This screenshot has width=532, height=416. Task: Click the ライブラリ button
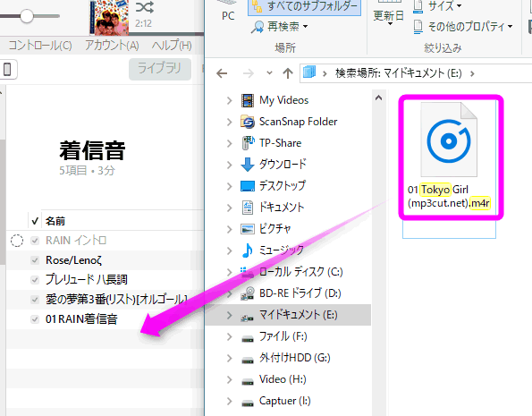[x=160, y=69]
